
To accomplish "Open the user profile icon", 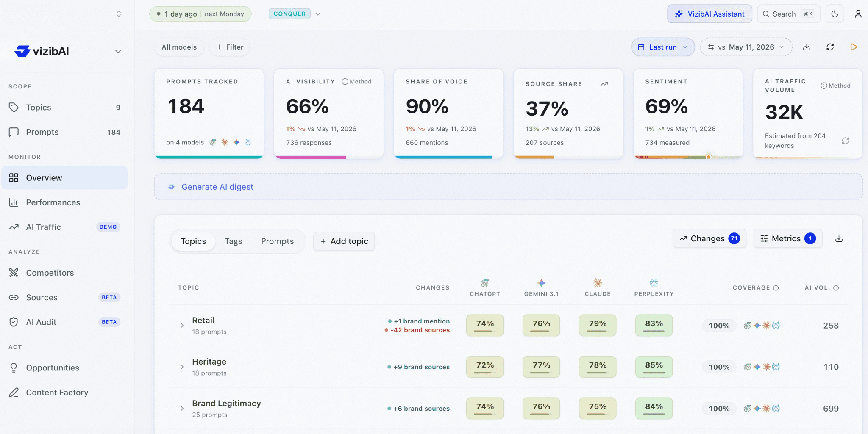I will (x=858, y=14).
